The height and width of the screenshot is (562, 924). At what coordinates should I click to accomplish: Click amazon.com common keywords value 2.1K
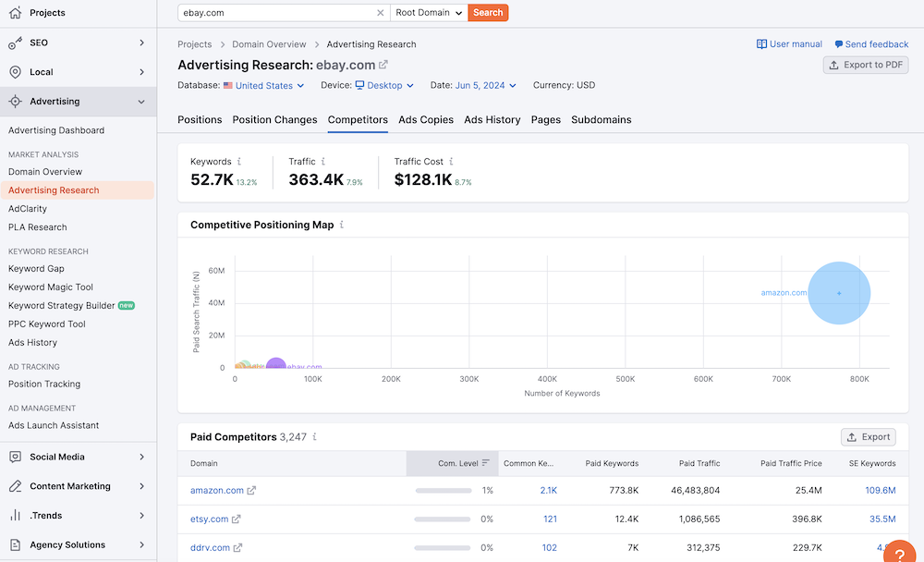click(549, 490)
